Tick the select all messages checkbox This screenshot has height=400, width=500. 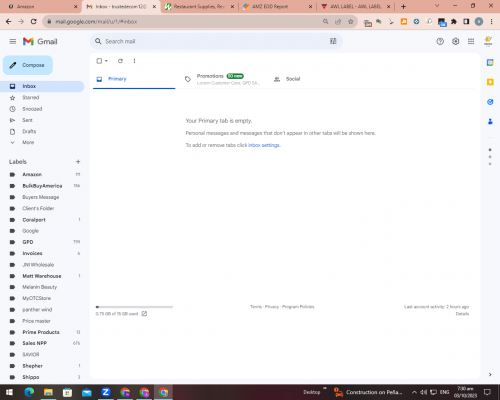click(99, 61)
